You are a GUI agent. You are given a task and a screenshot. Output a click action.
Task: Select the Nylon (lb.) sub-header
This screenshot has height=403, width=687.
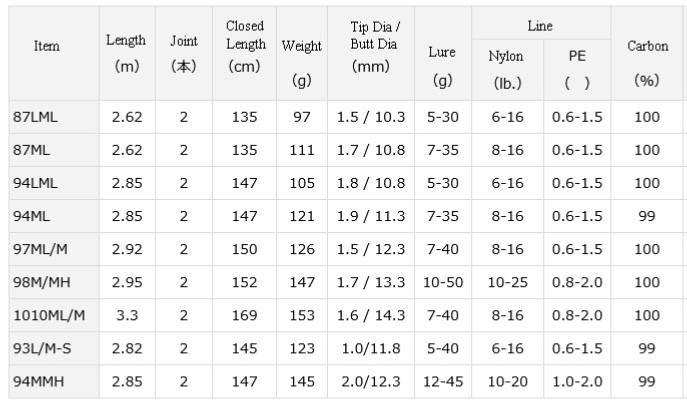point(507,70)
